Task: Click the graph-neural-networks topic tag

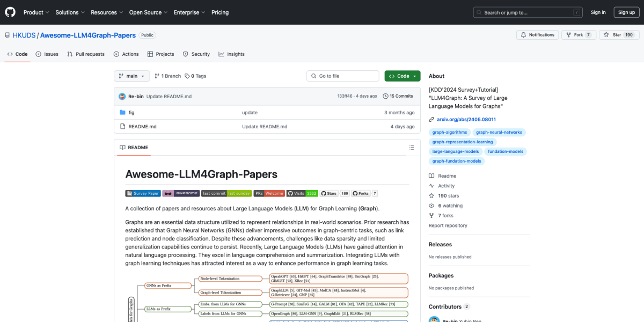Action: [499, 133]
